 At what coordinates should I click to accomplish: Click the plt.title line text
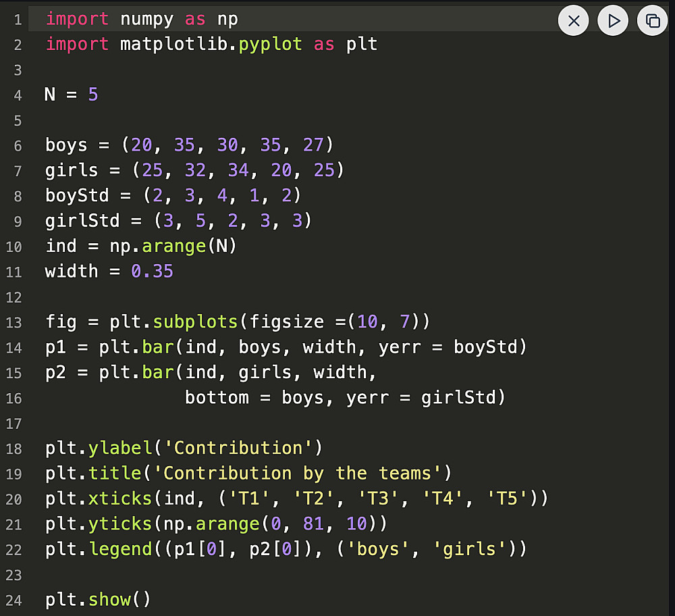(x=248, y=473)
